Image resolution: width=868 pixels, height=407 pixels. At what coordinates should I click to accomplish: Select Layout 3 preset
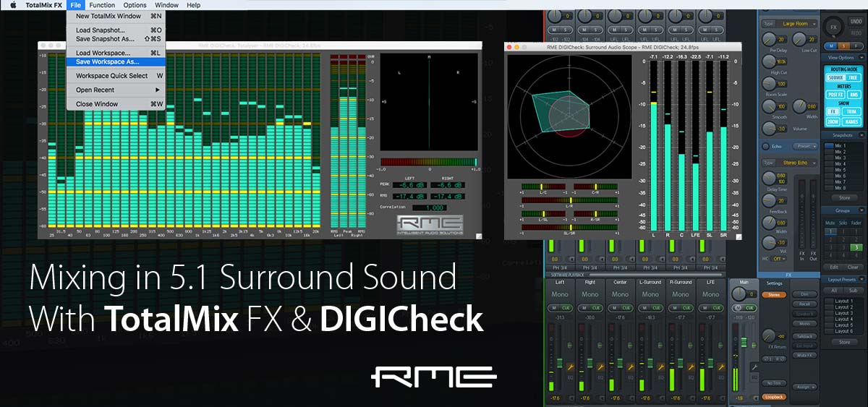pos(843,312)
